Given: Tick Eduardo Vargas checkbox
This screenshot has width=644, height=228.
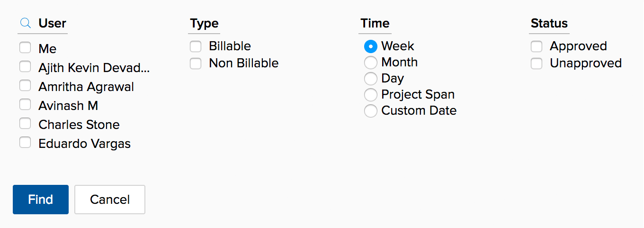Looking at the screenshot, I should coord(25,143).
